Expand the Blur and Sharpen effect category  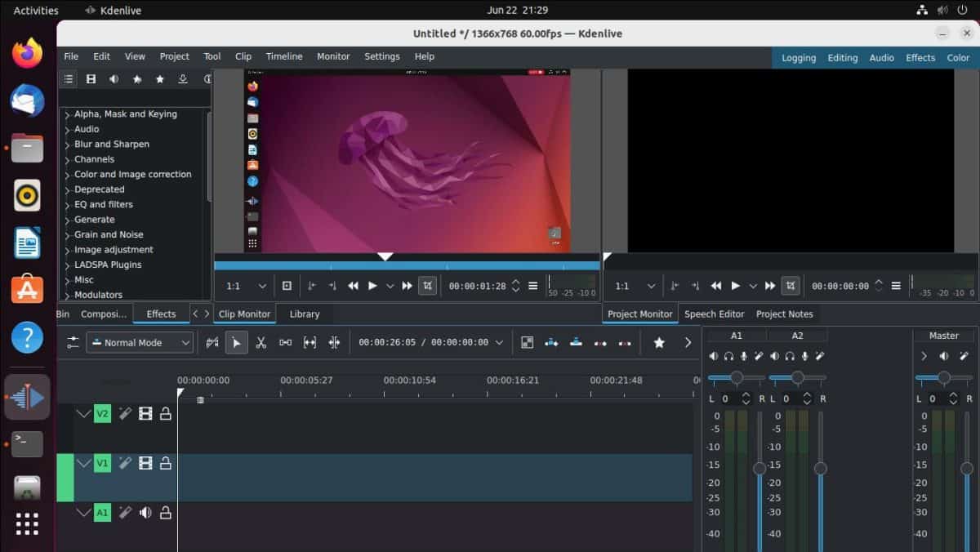pyautogui.click(x=112, y=144)
